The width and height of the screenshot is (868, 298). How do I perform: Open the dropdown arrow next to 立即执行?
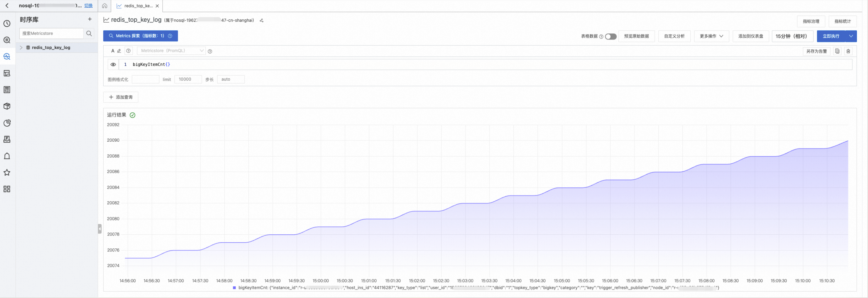[851, 36]
